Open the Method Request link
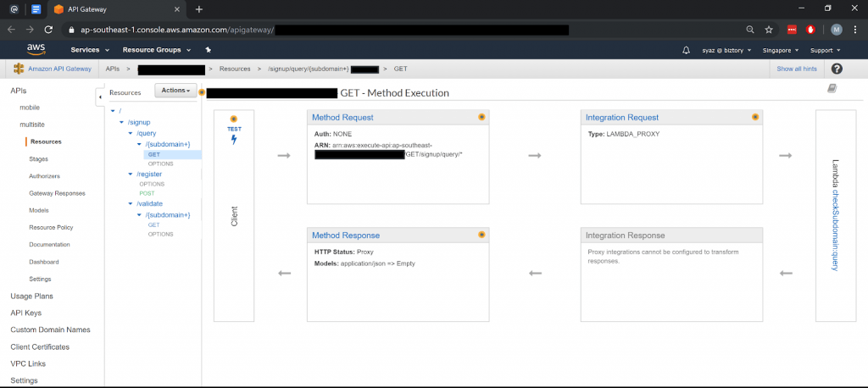Image resolution: width=868 pixels, height=388 pixels. click(342, 118)
